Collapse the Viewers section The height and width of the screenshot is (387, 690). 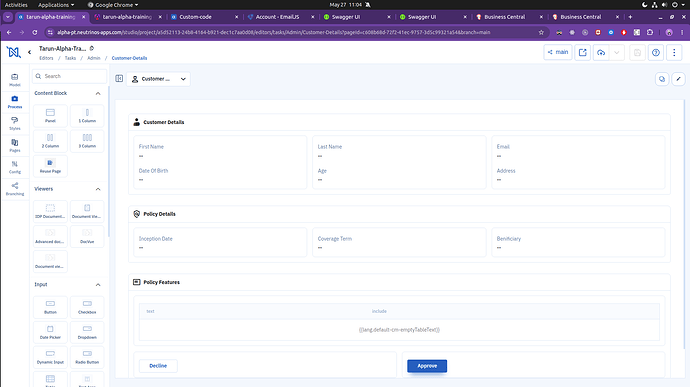point(98,189)
